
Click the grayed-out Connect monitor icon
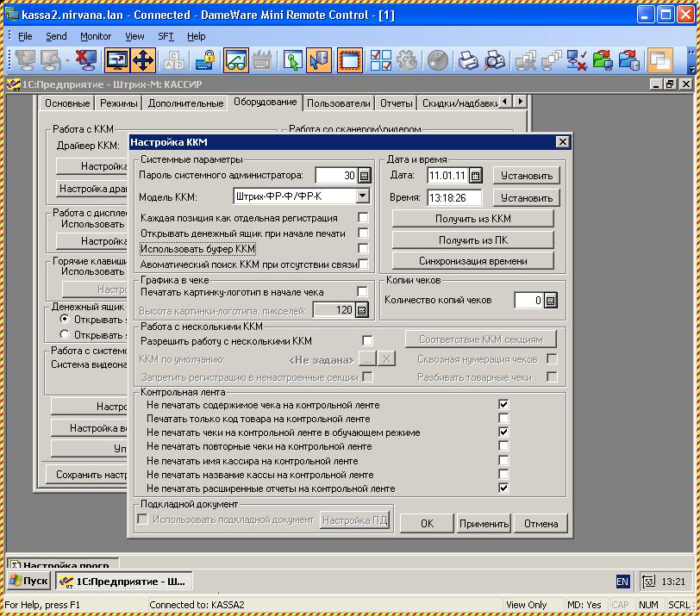[25, 60]
